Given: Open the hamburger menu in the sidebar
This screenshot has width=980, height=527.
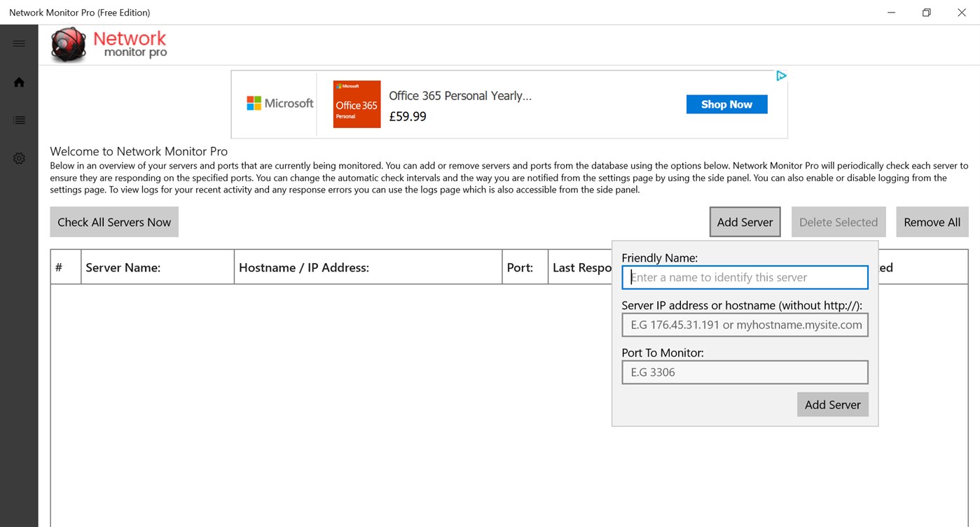Looking at the screenshot, I should (x=19, y=43).
